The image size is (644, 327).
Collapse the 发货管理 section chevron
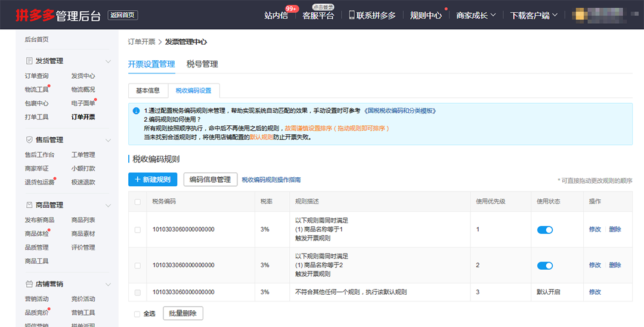point(108,61)
